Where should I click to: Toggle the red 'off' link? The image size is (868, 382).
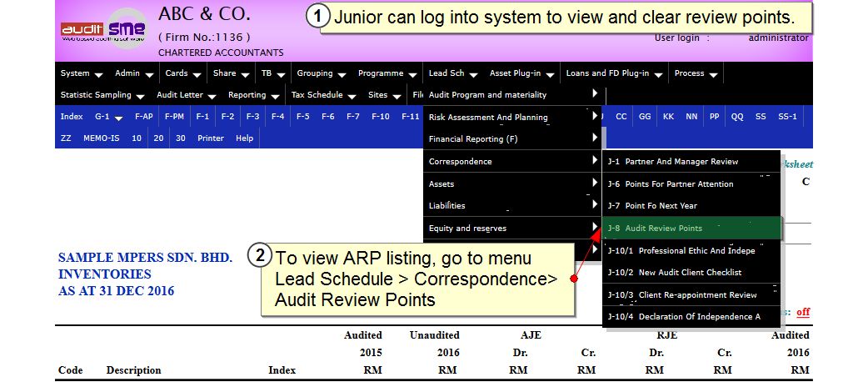point(803,312)
